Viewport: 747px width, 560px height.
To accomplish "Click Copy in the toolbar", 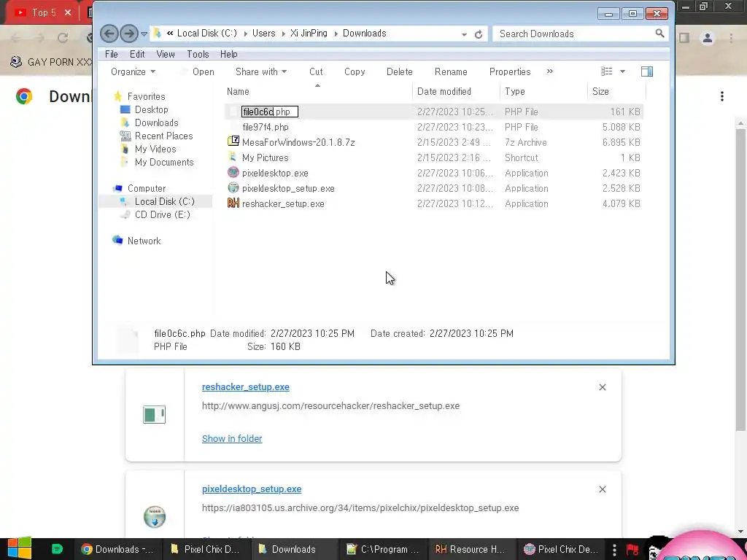I will (x=355, y=72).
